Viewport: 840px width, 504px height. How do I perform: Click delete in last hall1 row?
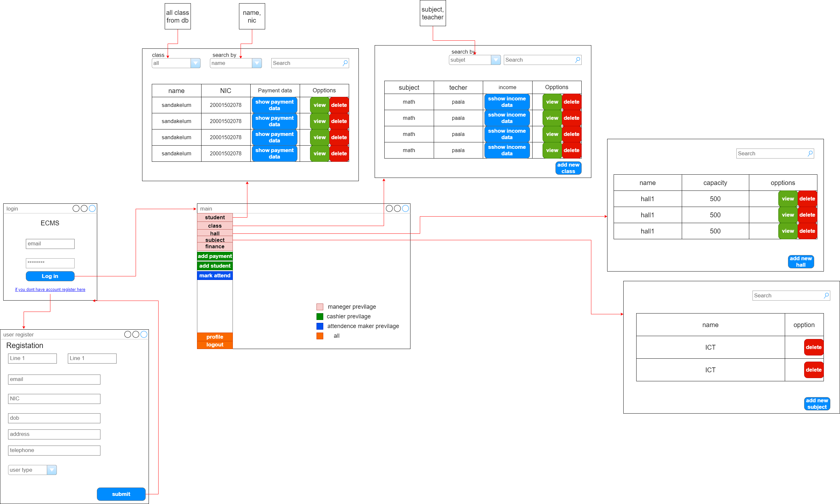[x=807, y=231]
